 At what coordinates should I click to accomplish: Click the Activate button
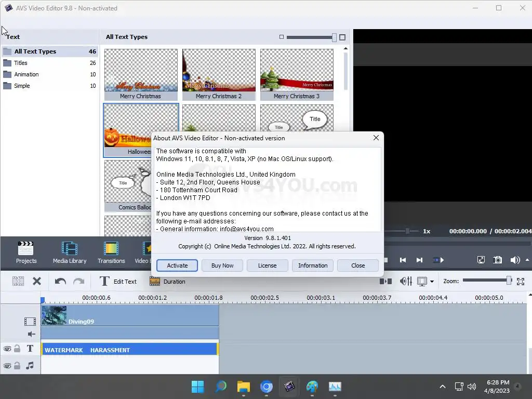click(x=177, y=265)
